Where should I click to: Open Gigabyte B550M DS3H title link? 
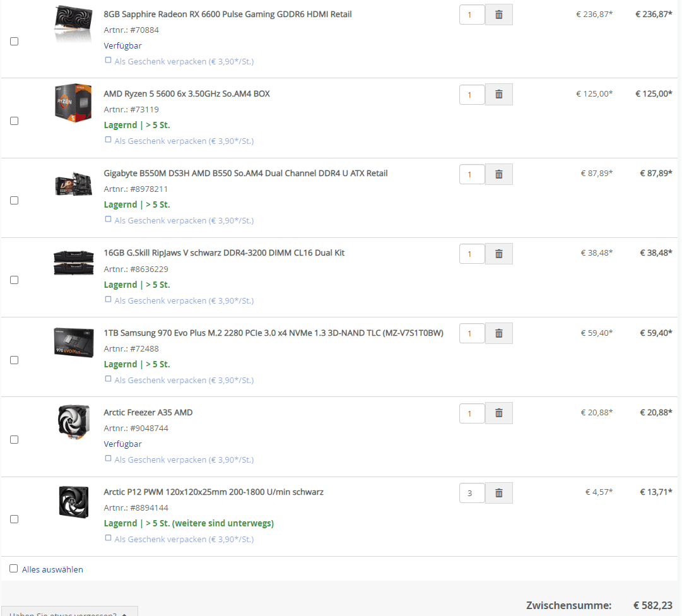pos(245,174)
